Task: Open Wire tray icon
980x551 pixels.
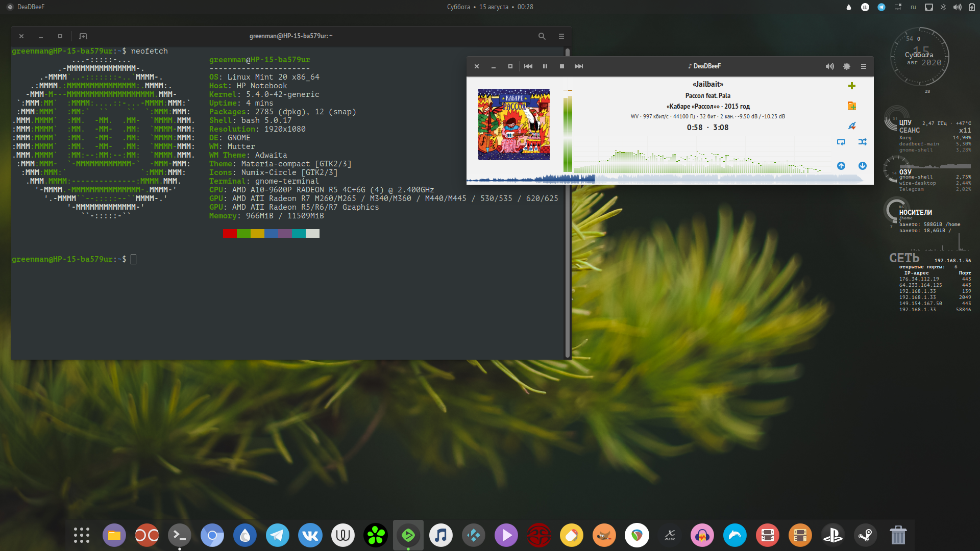Action: coord(865,7)
